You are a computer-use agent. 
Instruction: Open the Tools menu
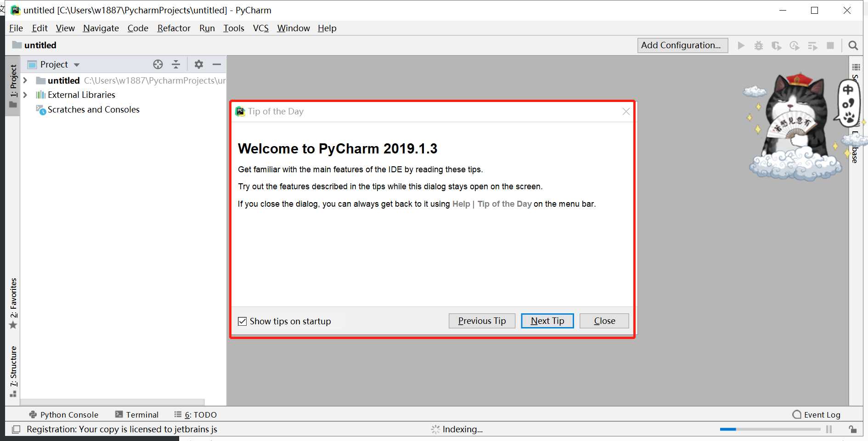[x=234, y=28]
